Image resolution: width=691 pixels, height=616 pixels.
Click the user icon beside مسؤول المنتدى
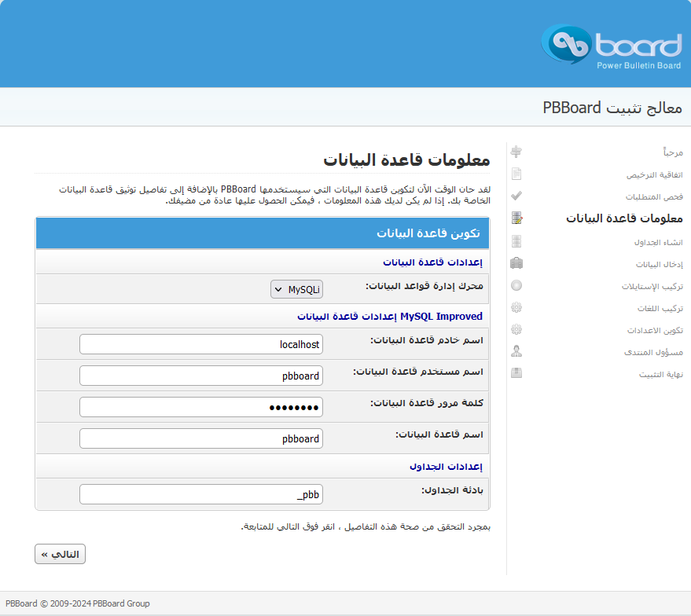coord(516,351)
